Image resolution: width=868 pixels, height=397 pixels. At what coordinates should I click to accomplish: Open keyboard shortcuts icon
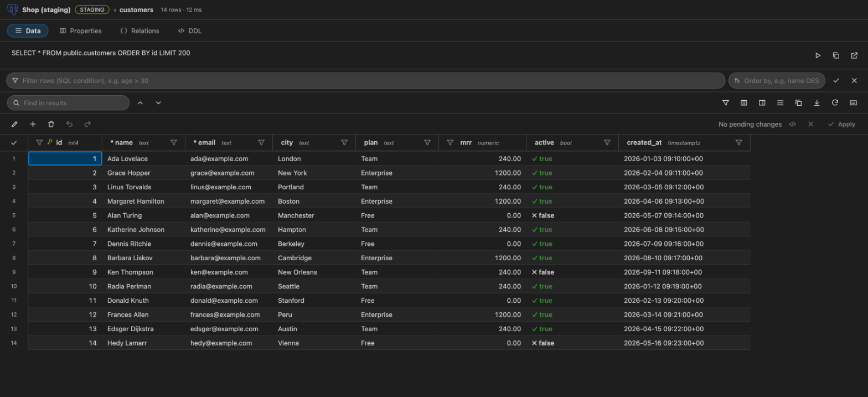click(853, 103)
